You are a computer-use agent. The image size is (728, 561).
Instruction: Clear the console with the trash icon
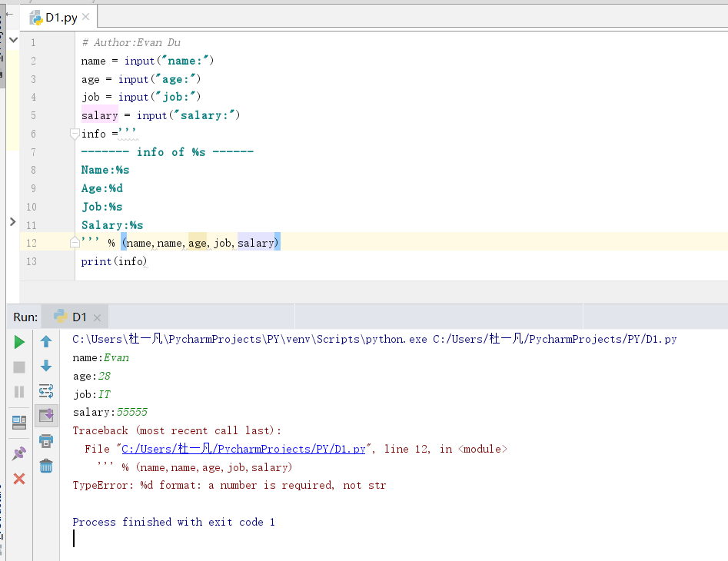pyautogui.click(x=46, y=466)
